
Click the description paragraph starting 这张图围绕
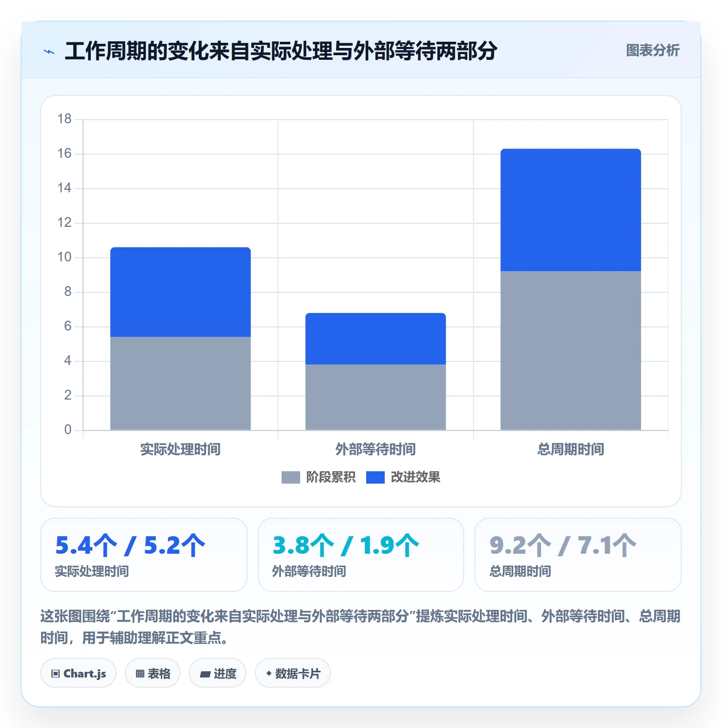pos(360,627)
